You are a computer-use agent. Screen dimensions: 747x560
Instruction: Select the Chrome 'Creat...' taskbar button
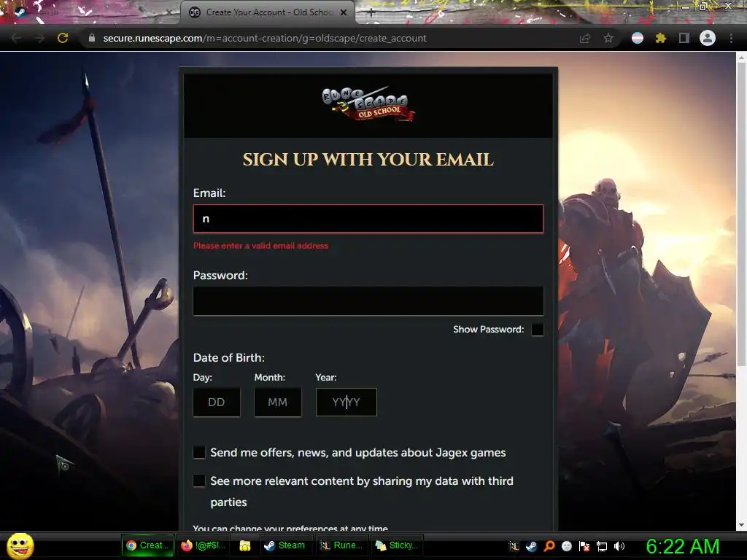(147, 545)
